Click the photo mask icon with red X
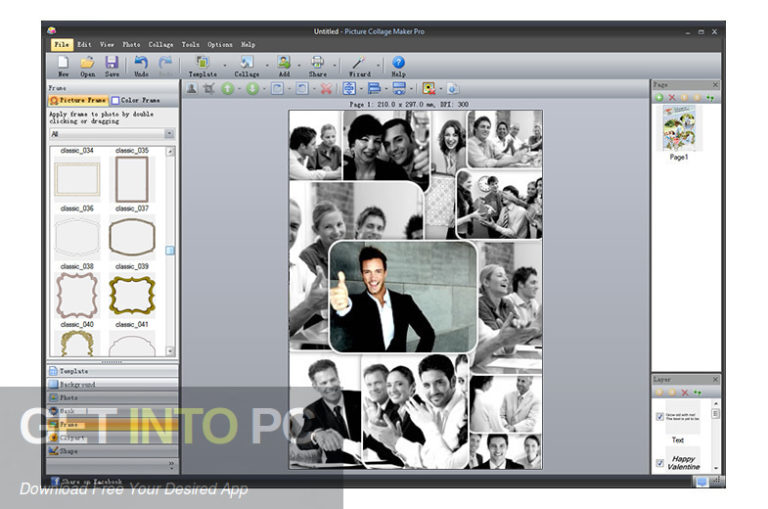The height and width of the screenshot is (509, 768). 429,89
